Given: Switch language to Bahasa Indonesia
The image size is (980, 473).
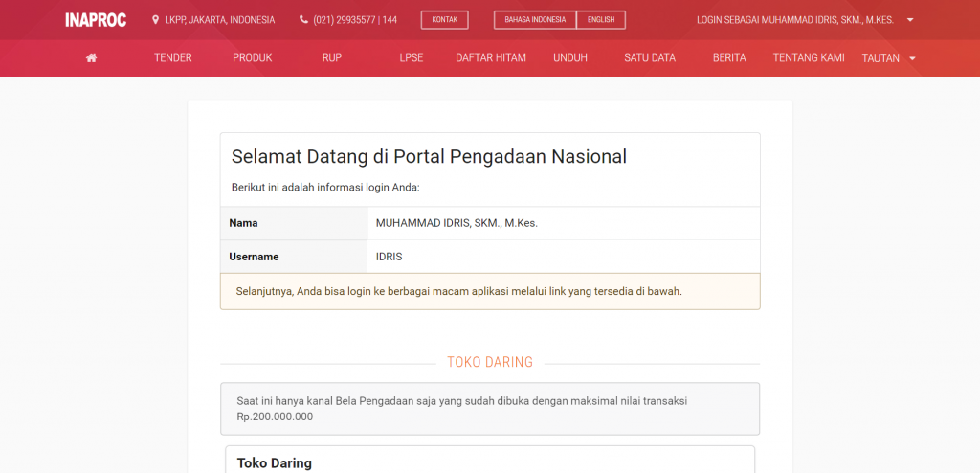Looking at the screenshot, I should pos(535,20).
